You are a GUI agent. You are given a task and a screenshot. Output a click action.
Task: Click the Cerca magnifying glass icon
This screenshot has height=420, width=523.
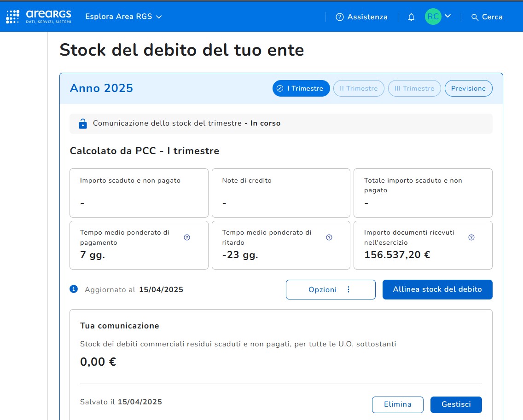tap(475, 17)
